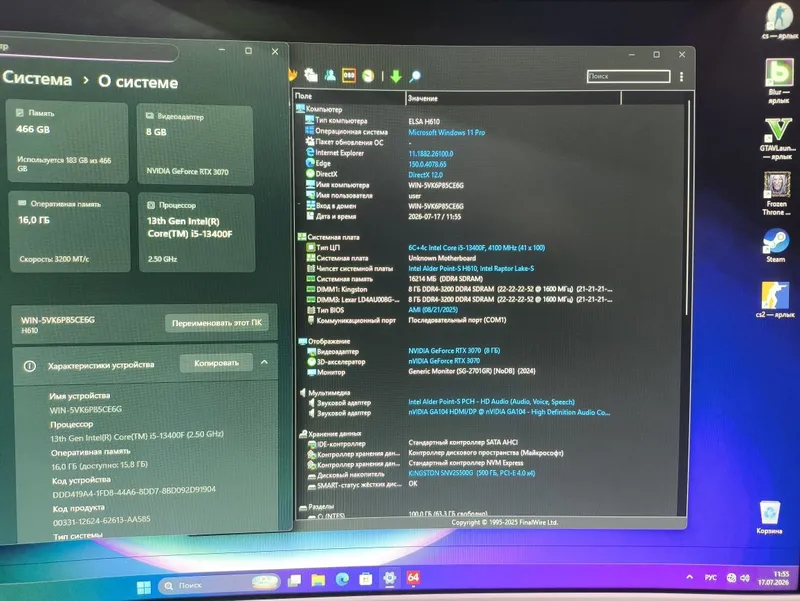Click the AIDA64 vertical scrollbar
This screenshot has width=800, height=601.
click(x=688, y=209)
